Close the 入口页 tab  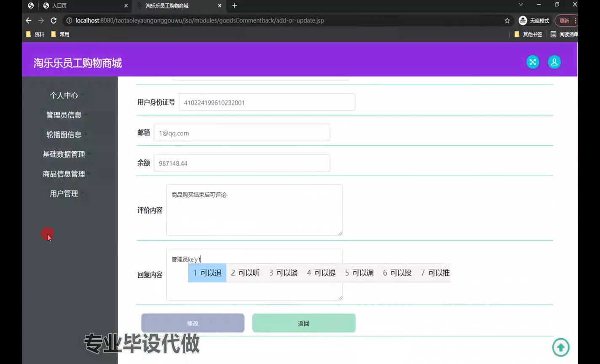[126, 5]
